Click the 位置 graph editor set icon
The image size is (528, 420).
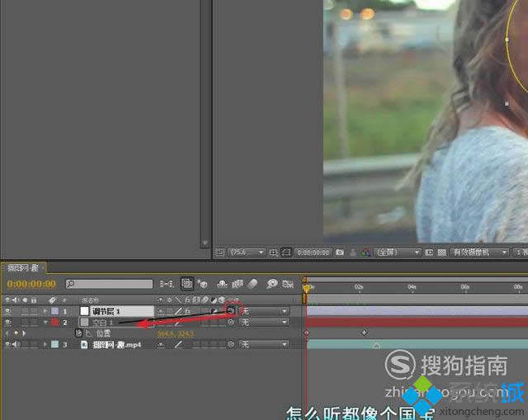click(x=89, y=333)
